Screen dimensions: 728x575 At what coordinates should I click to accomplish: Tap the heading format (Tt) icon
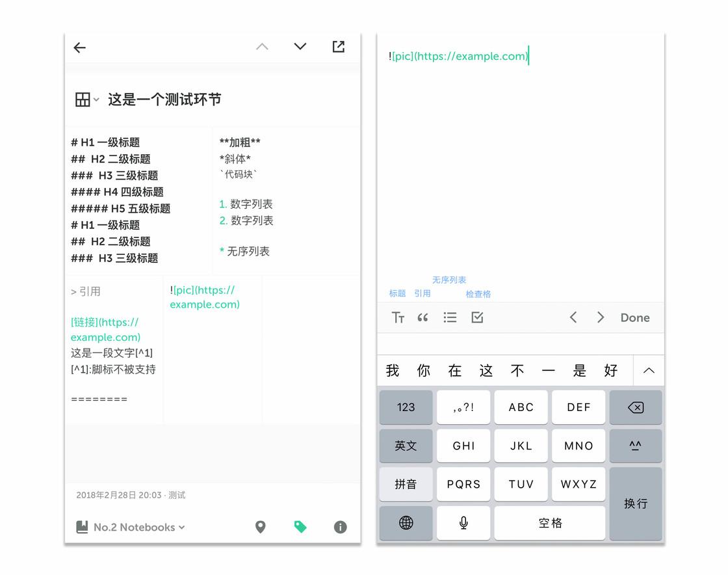tap(398, 317)
